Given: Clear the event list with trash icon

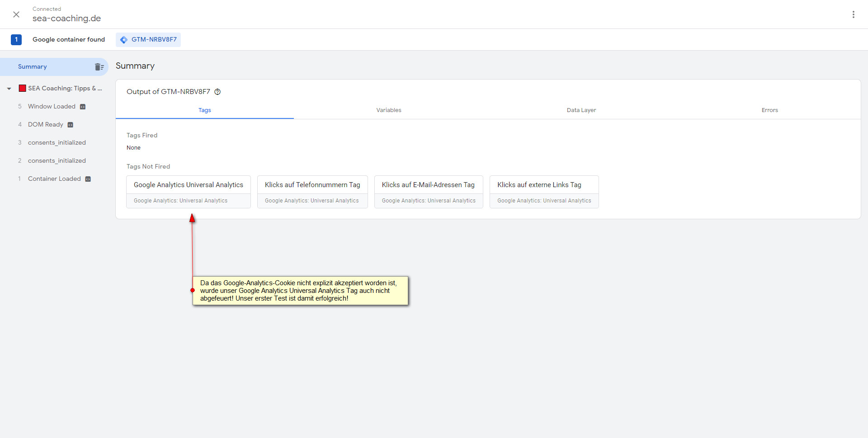Looking at the screenshot, I should (x=99, y=67).
